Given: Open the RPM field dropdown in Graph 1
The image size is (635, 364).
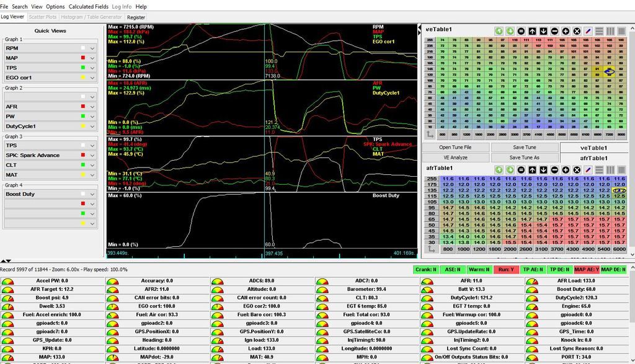Looking at the screenshot, I should click(92, 48).
